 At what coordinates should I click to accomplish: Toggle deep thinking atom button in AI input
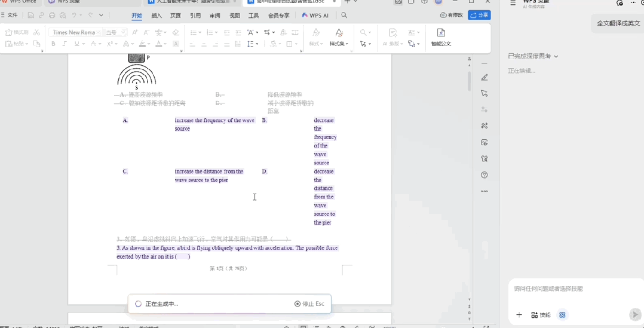click(x=563, y=315)
